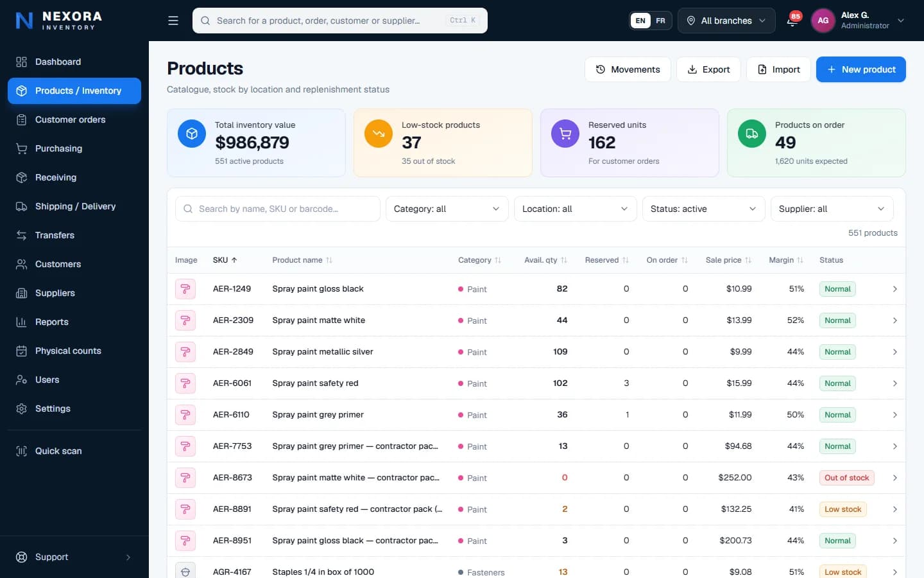Click the New product button
Image resolution: width=924 pixels, height=578 pixels.
(861, 69)
